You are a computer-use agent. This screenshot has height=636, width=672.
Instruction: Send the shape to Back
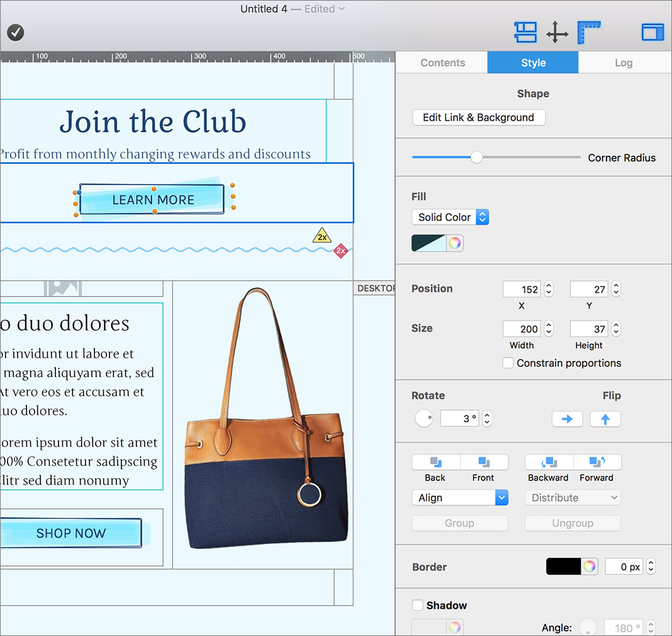click(x=435, y=462)
